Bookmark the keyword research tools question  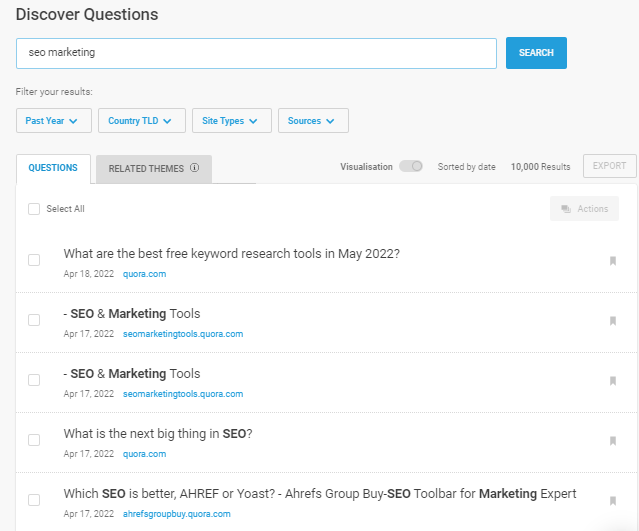[x=612, y=261]
